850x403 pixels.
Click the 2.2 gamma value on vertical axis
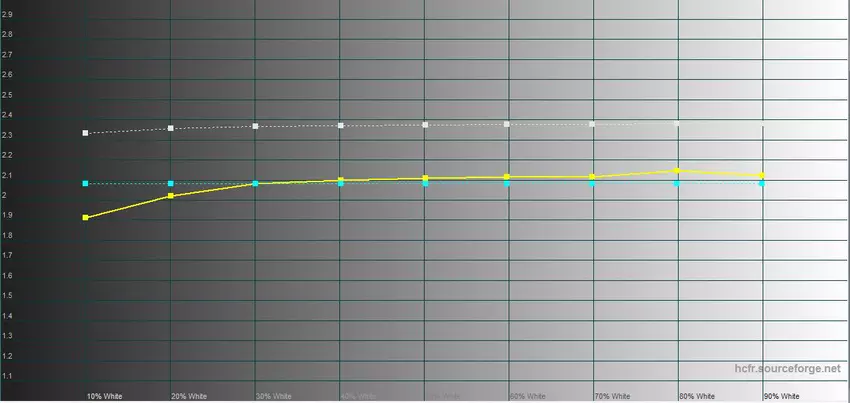click(8, 155)
